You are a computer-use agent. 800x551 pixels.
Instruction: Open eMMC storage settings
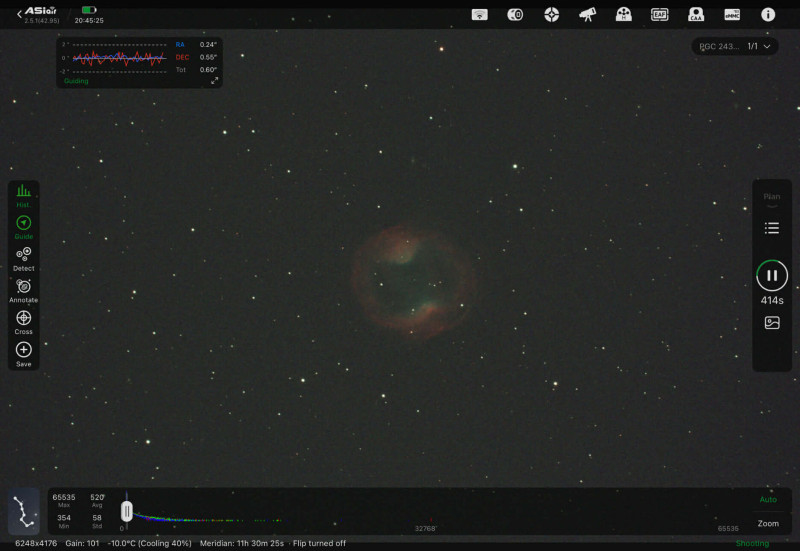732,15
